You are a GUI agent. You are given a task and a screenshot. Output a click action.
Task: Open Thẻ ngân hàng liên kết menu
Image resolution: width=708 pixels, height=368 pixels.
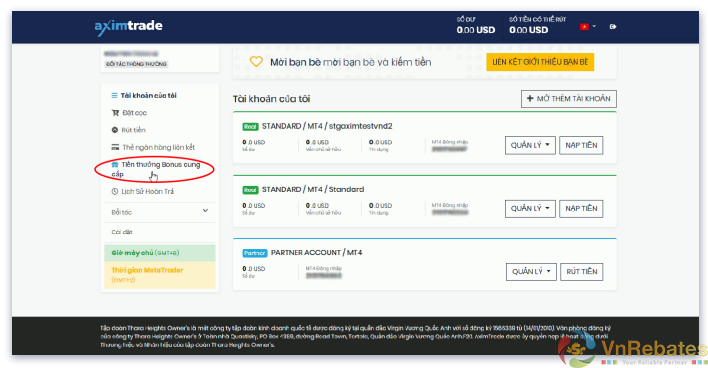[x=158, y=147]
